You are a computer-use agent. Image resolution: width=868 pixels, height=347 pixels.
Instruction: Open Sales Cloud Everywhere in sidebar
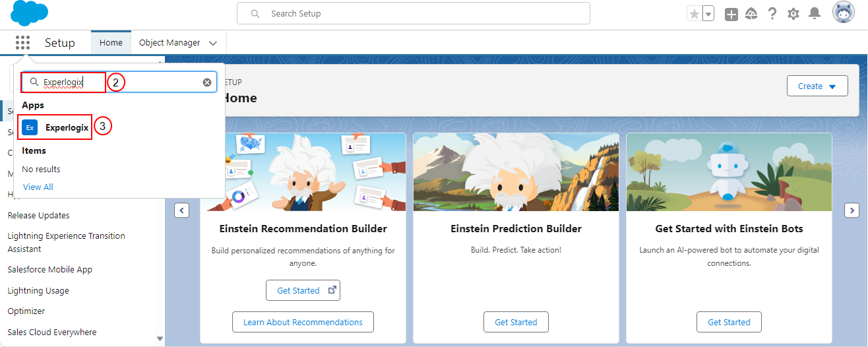51,332
